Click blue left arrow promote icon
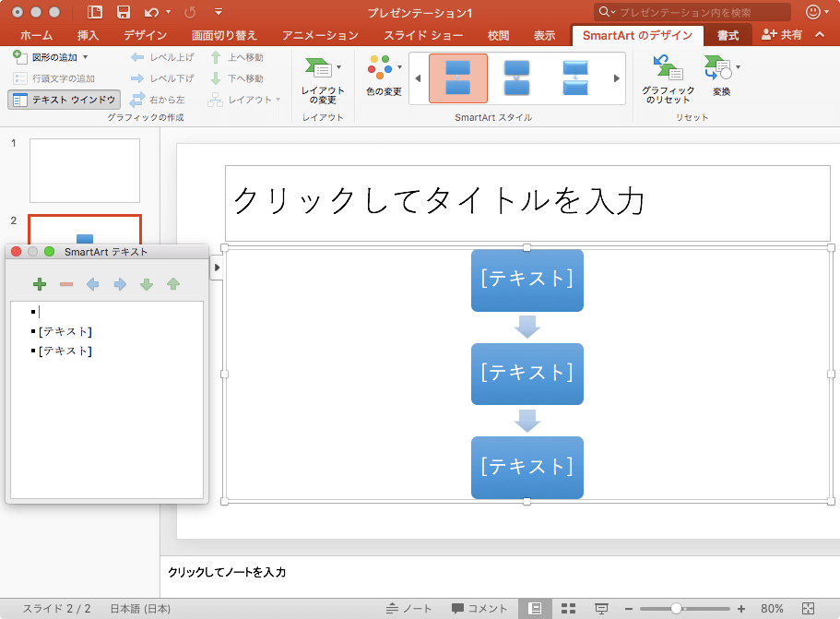The width and height of the screenshot is (840, 619). pos(93,284)
